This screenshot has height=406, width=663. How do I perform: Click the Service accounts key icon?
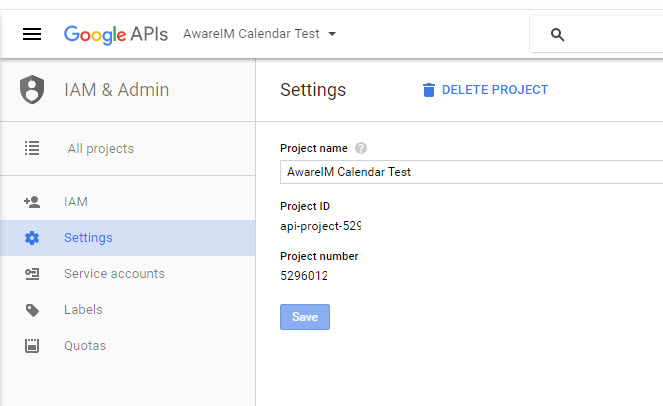[32, 274]
